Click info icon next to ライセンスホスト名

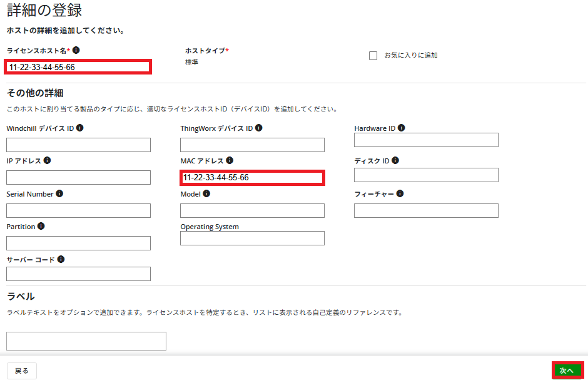pos(76,50)
